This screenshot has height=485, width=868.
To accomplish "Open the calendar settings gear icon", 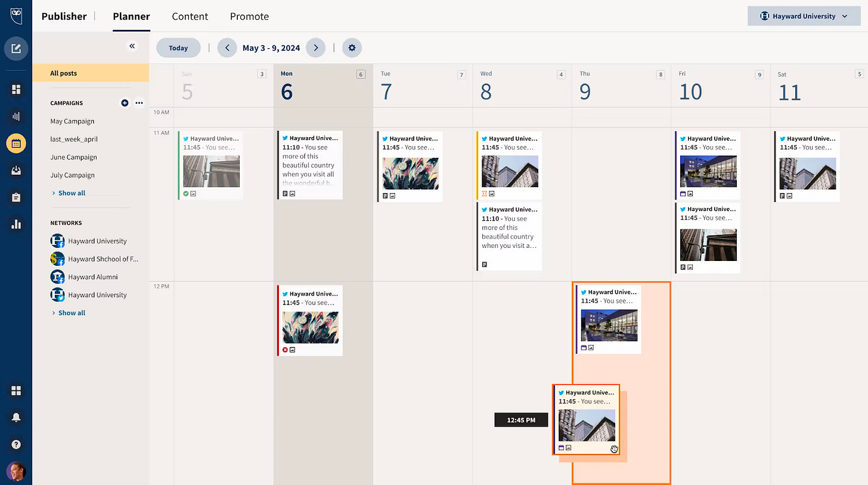I will [x=352, y=48].
